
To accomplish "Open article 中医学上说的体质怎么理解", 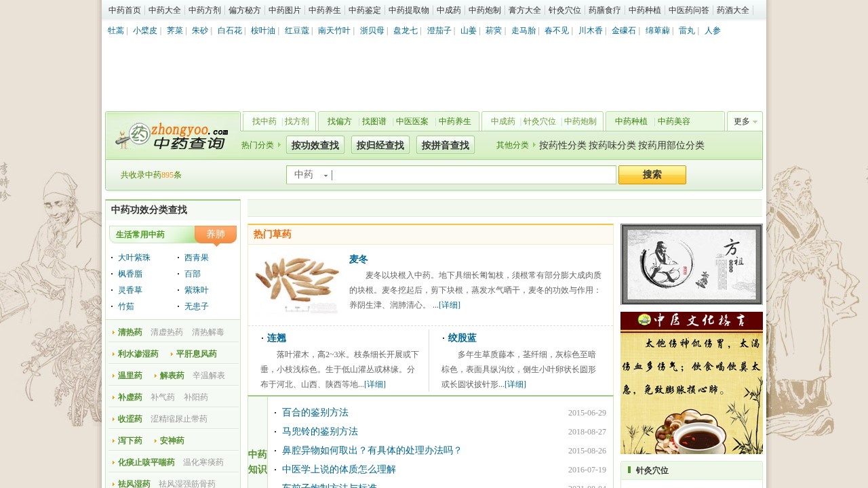I will [339, 469].
